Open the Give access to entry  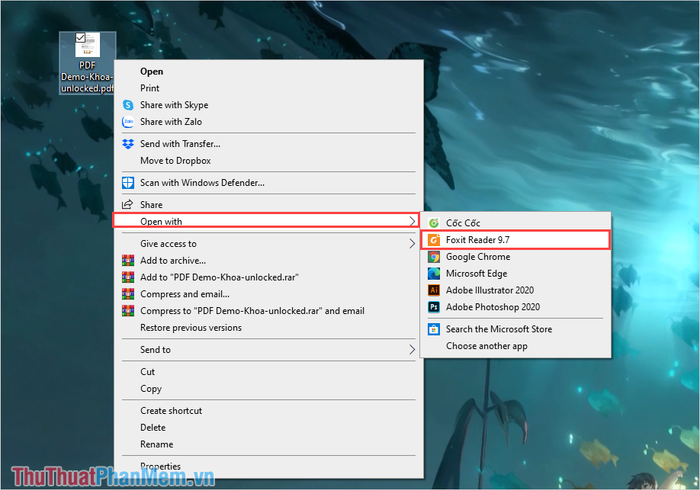268,244
